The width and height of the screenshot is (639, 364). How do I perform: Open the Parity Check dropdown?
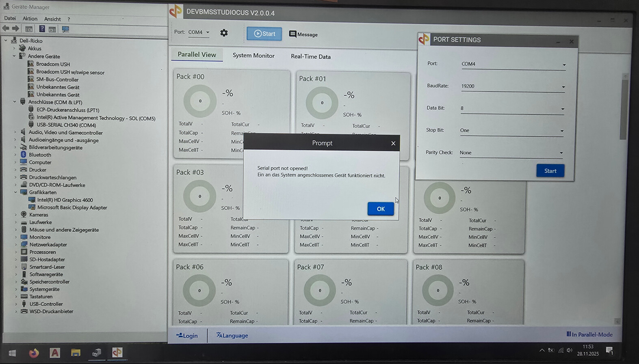561,153
